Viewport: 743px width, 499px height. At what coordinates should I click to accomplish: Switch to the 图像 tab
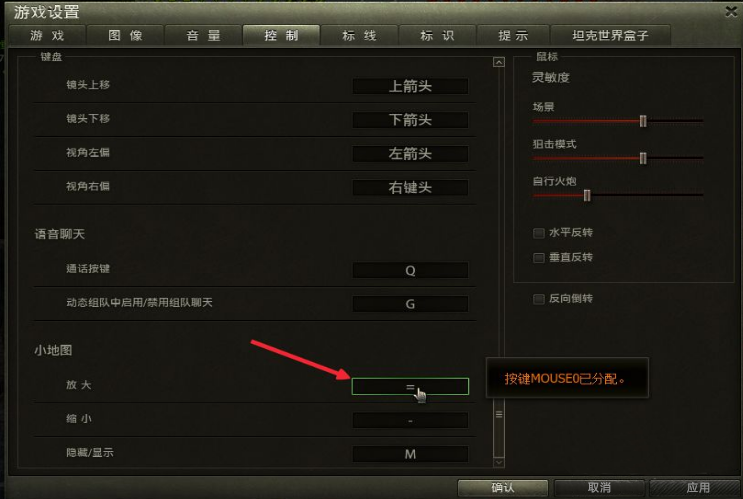pyautogui.click(x=125, y=36)
